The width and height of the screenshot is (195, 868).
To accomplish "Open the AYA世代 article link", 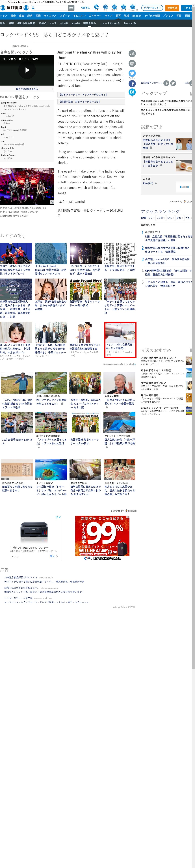I will pos(148,183).
